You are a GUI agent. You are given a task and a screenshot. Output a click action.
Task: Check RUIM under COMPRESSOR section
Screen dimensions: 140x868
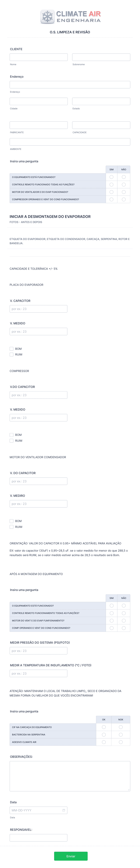click(x=11, y=441)
